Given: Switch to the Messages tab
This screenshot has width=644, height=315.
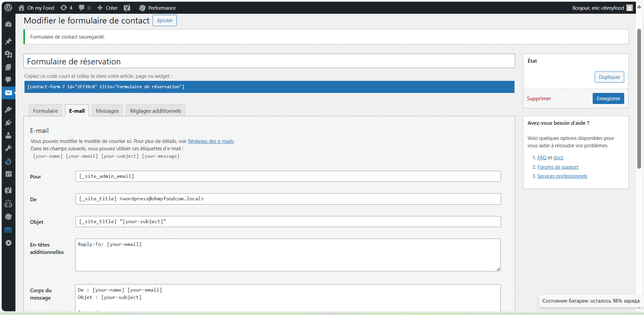Looking at the screenshot, I should 107,111.
